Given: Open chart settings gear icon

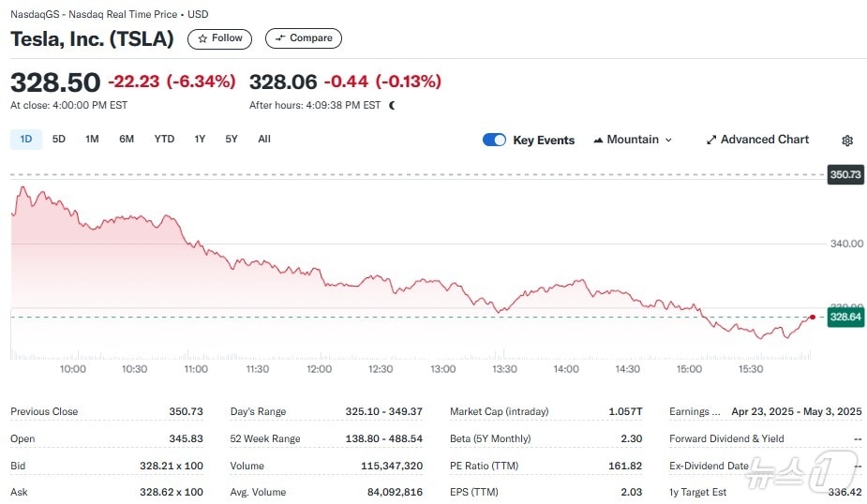Looking at the screenshot, I should (847, 141).
